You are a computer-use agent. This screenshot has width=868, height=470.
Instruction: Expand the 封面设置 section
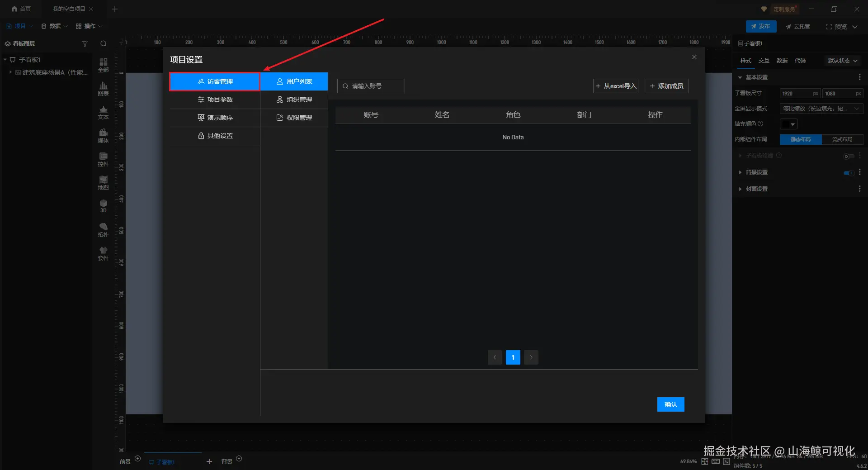[740, 189]
